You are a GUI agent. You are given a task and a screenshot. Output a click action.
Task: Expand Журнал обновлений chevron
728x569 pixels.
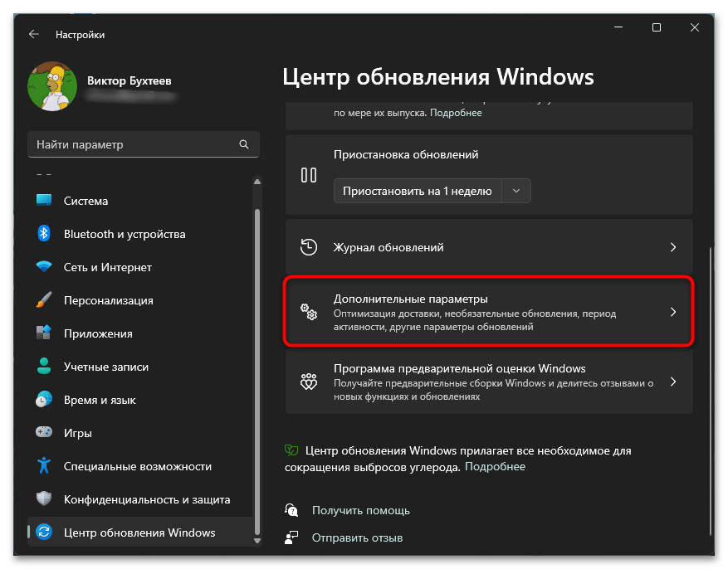(x=673, y=247)
